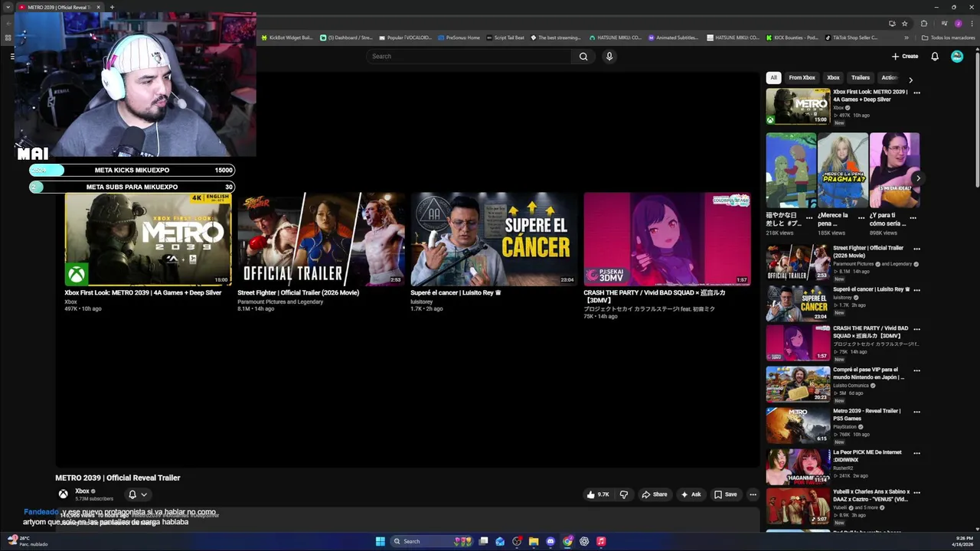Open options for sidebar Xbox First Look video

[x=916, y=93]
